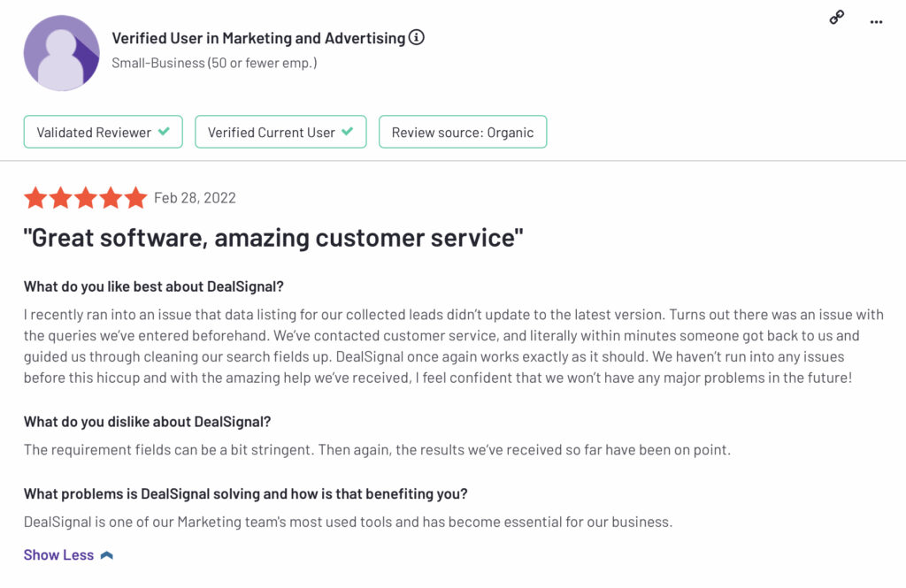Click the Validated Reviewer badge
Screen dimensions: 906x588
[104, 132]
